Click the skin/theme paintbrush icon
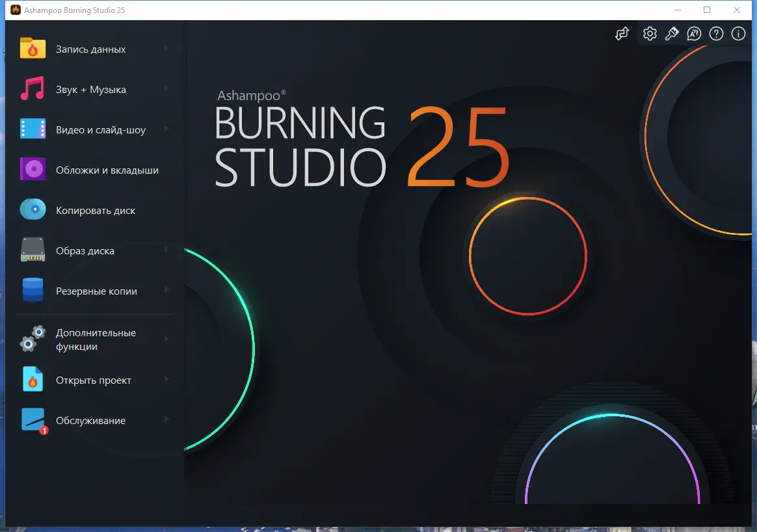Screen dimensions: 757x532 point(672,34)
